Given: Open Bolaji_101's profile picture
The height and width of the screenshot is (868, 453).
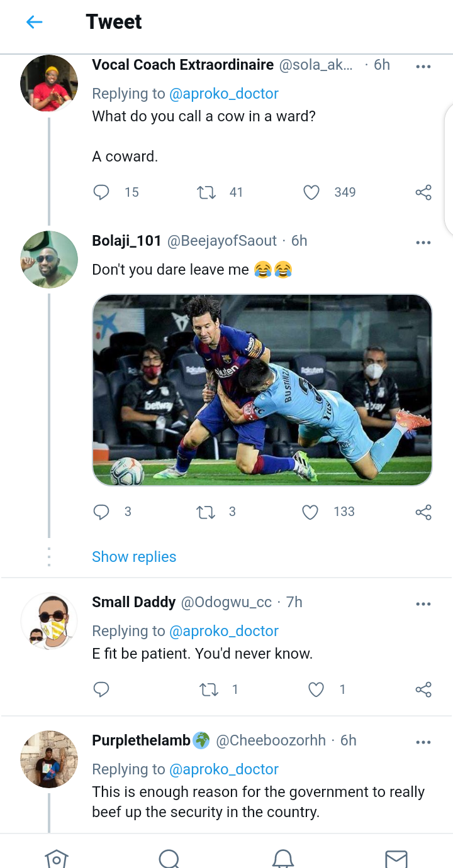Looking at the screenshot, I should point(49,260).
